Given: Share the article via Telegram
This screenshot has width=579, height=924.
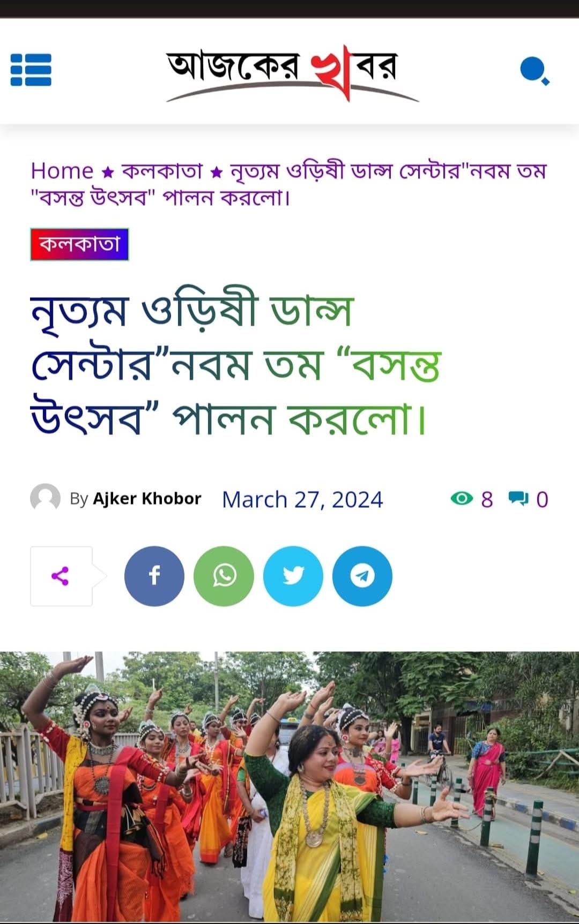Looking at the screenshot, I should [x=362, y=576].
